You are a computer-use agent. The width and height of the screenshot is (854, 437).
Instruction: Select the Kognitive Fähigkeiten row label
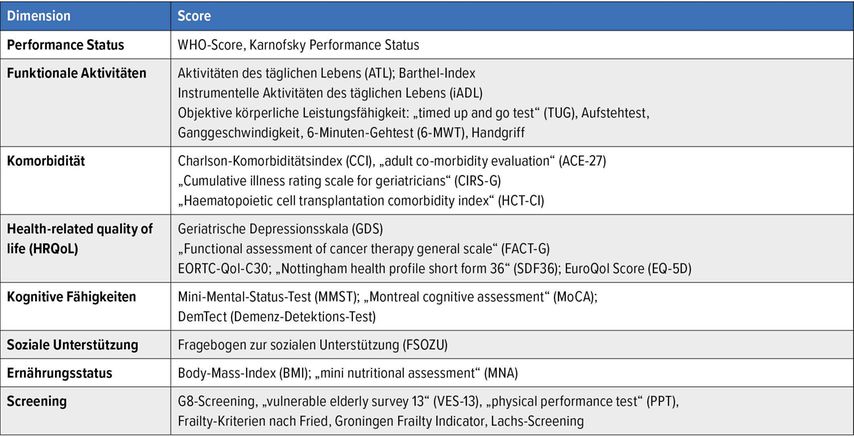point(71,297)
